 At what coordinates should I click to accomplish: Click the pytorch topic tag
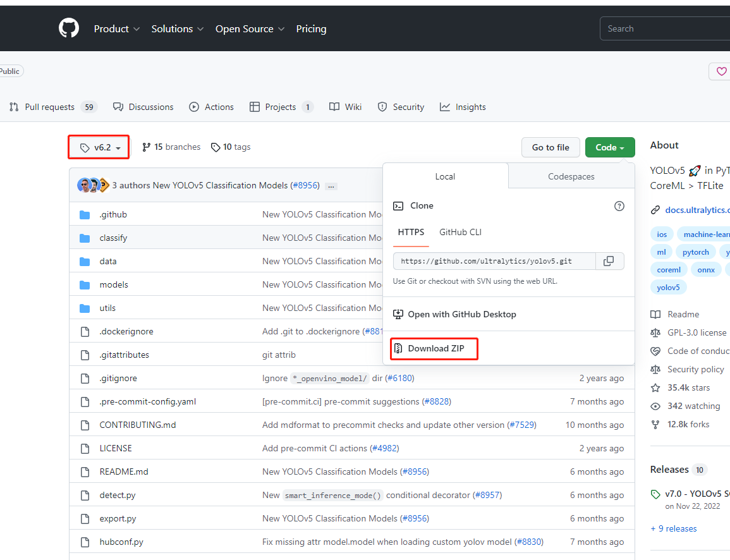tap(695, 252)
